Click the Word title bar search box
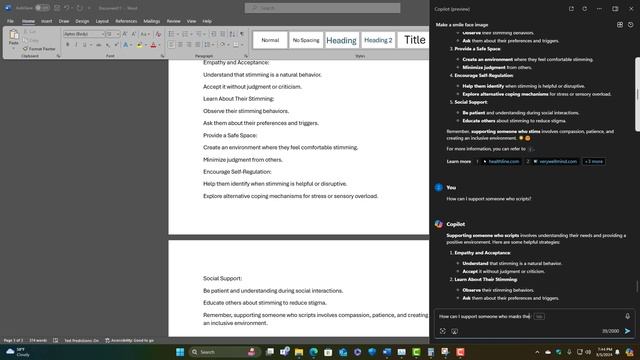640x360 pixels. point(322,8)
